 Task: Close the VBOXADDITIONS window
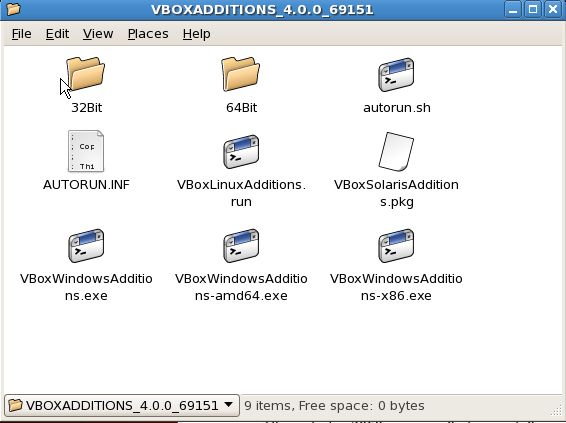553,9
